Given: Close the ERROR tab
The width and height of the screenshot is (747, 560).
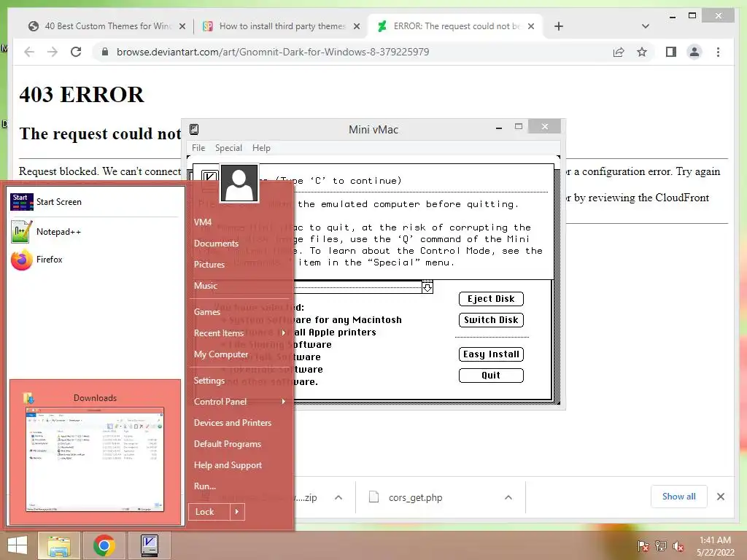Looking at the screenshot, I should coord(531,26).
